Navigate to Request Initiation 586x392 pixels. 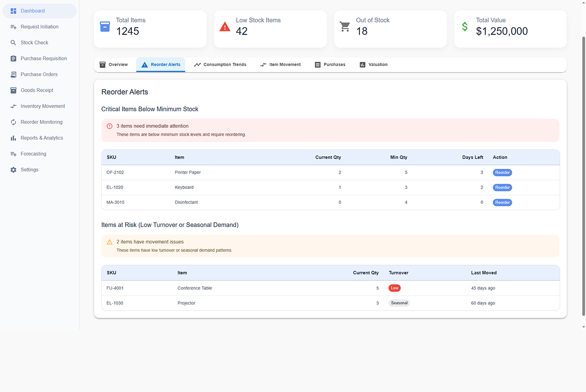tap(40, 27)
